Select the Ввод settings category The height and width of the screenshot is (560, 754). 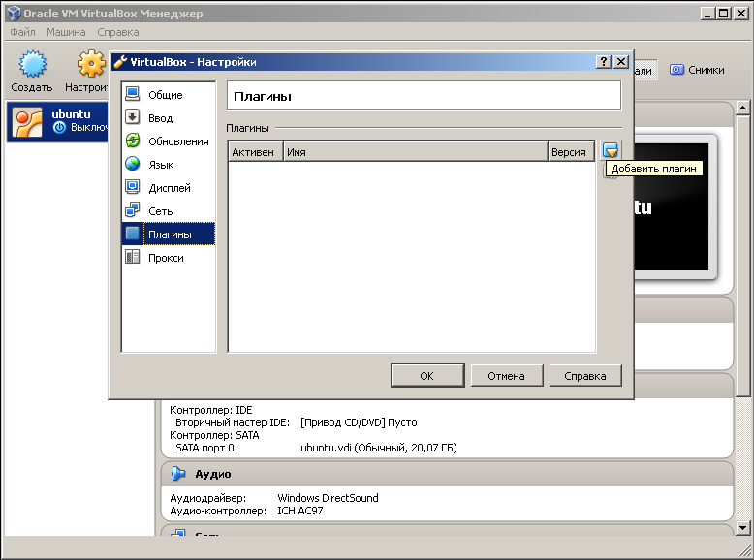(x=169, y=118)
